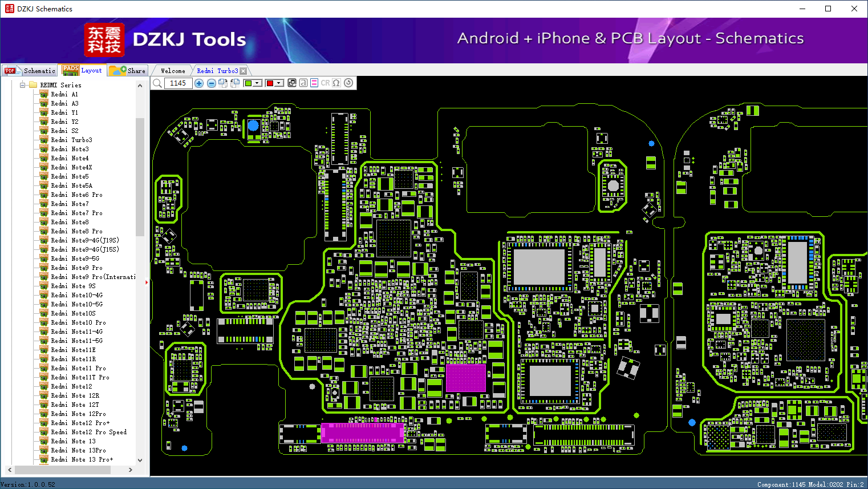Click the tree scroll up arrow

[x=140, y=86]
